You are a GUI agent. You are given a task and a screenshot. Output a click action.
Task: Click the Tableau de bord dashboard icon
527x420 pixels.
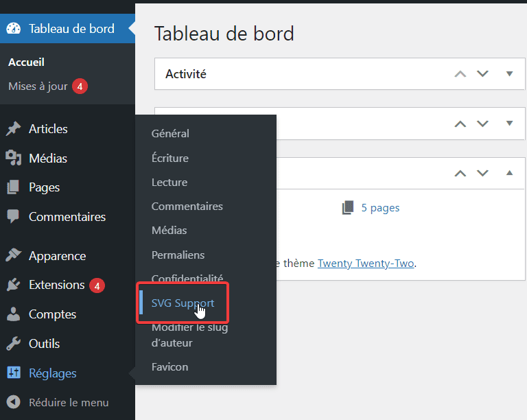[x=14, y=29]
